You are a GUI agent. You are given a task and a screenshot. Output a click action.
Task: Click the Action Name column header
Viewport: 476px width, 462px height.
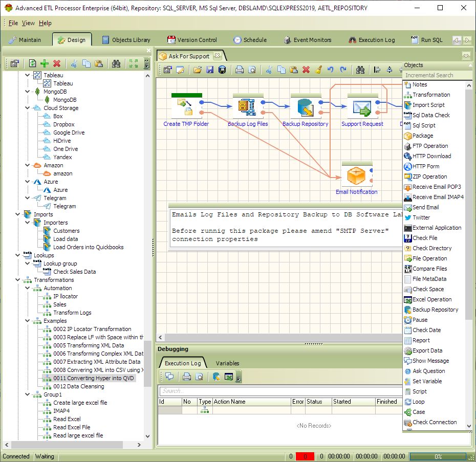point(252,402)
